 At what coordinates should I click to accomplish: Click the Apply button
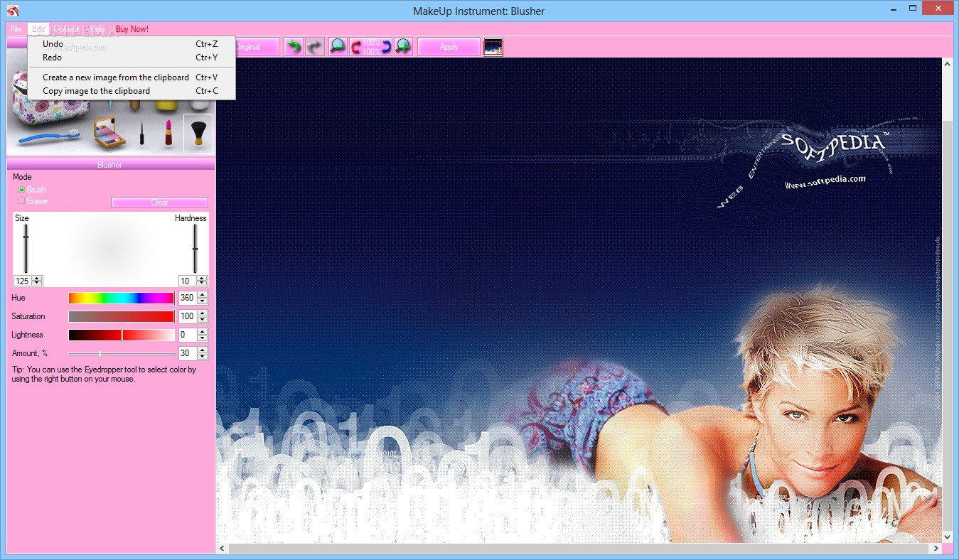tap(449, 47)
